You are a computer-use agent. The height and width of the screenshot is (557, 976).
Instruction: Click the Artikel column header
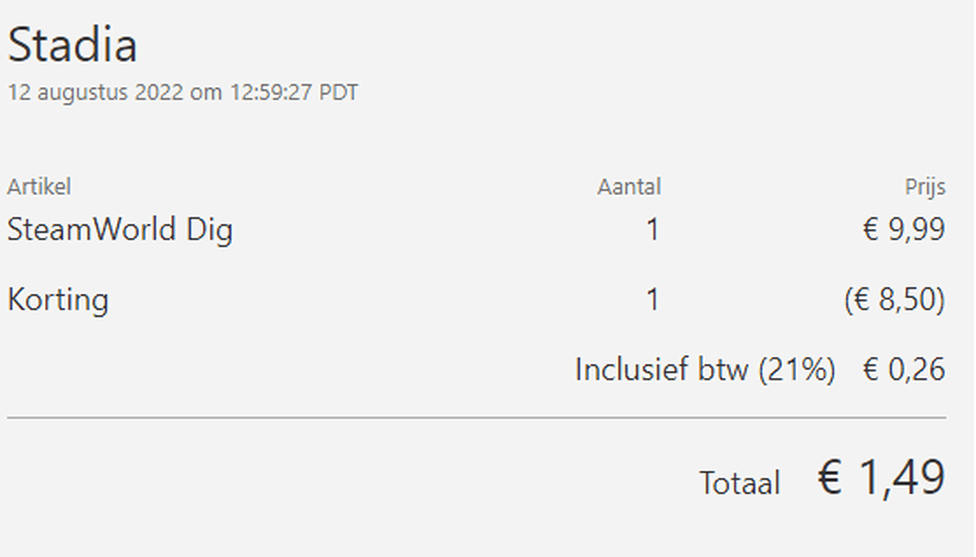click(x=39, y=187)
